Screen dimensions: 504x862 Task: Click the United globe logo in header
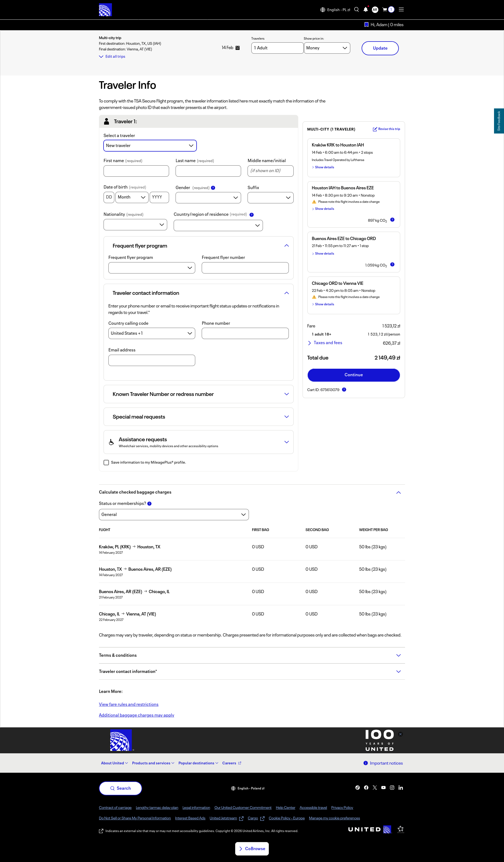point(105,10)
